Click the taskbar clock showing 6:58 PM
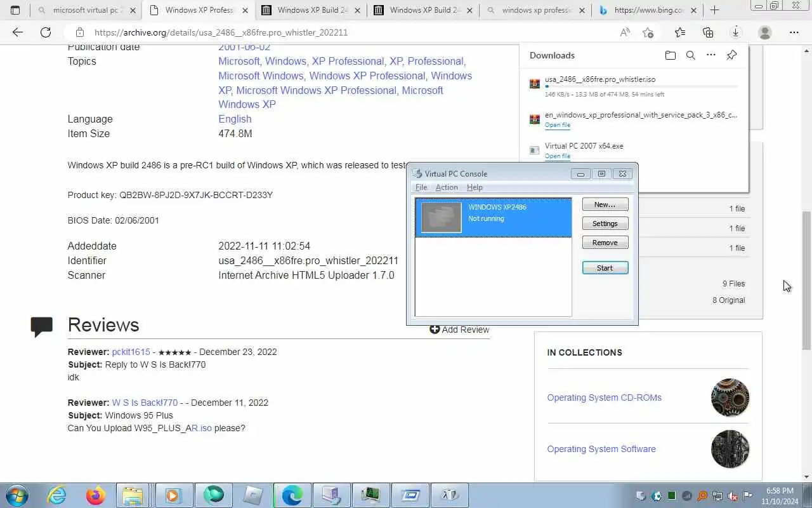The image size is (812, 508). click(780, 495)
